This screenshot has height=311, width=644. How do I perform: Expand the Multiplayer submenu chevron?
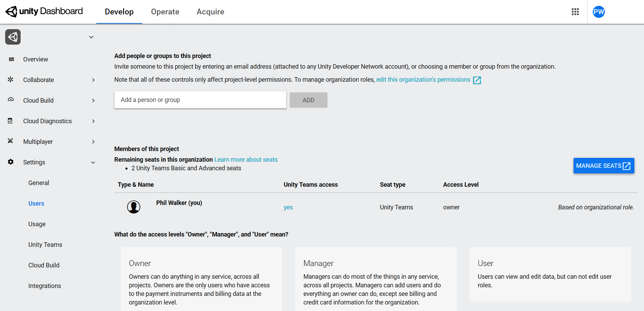93,142
